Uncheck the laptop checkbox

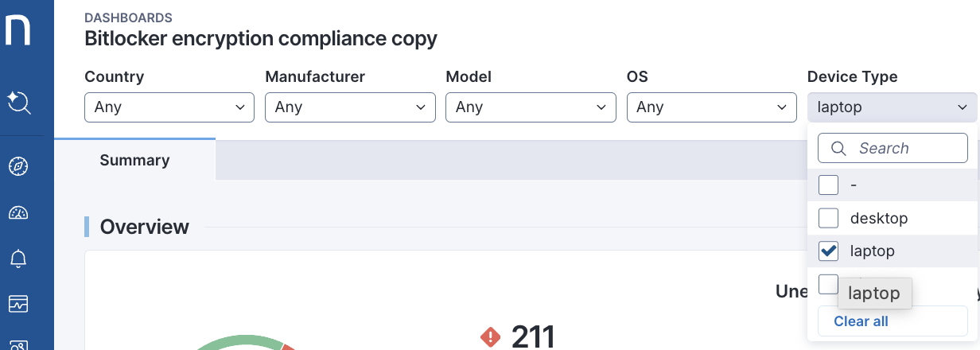click(x=828, y=251)
